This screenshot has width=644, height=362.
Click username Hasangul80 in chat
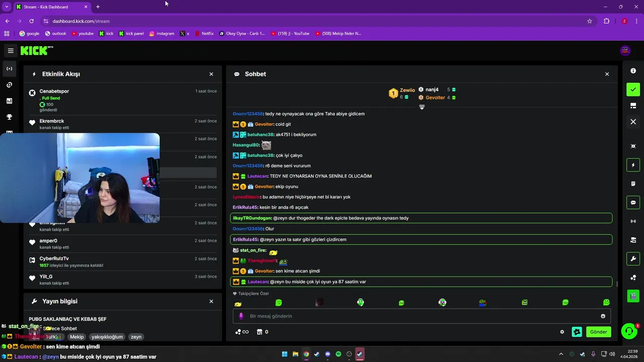pyautogui.click(x=246, y=145)
